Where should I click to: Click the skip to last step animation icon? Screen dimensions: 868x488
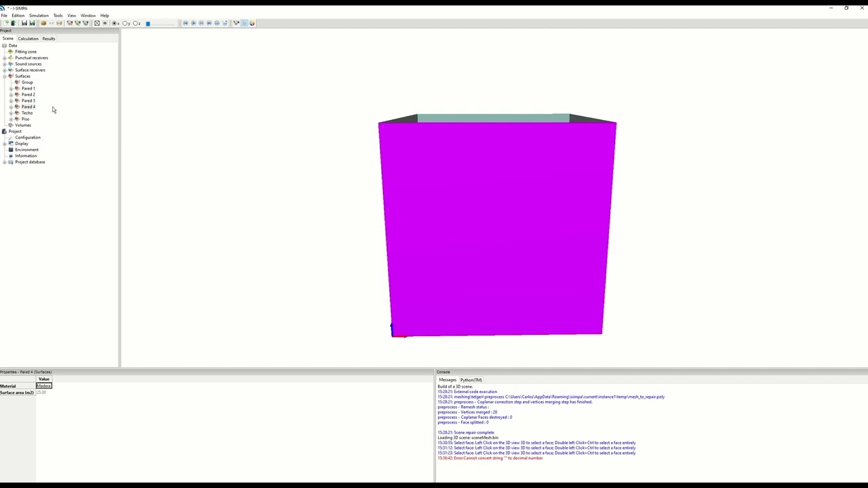coord(209,23)
